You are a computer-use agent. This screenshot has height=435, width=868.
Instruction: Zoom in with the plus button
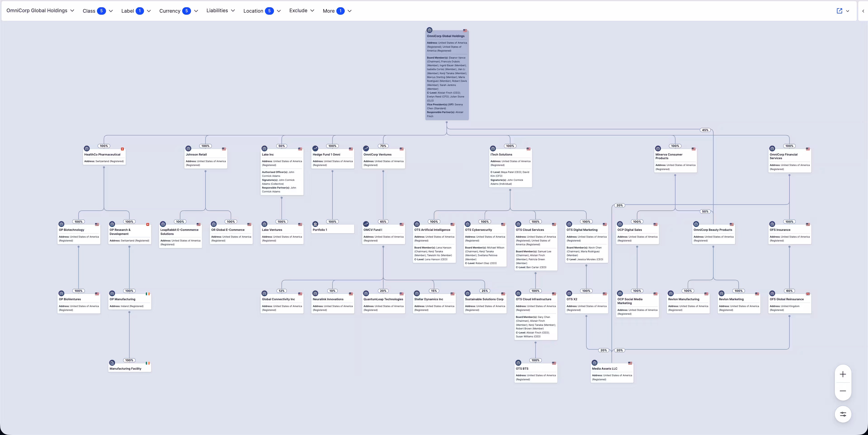pos(843,374)
